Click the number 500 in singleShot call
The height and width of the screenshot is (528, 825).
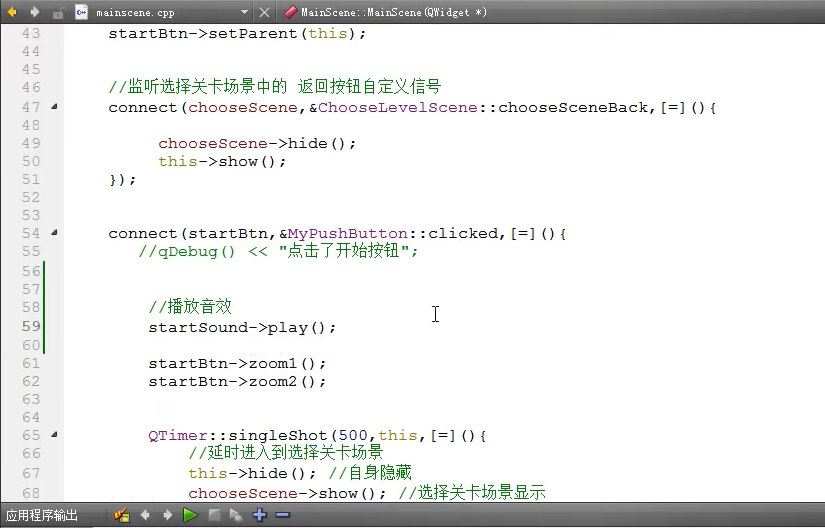pos(353,435)
